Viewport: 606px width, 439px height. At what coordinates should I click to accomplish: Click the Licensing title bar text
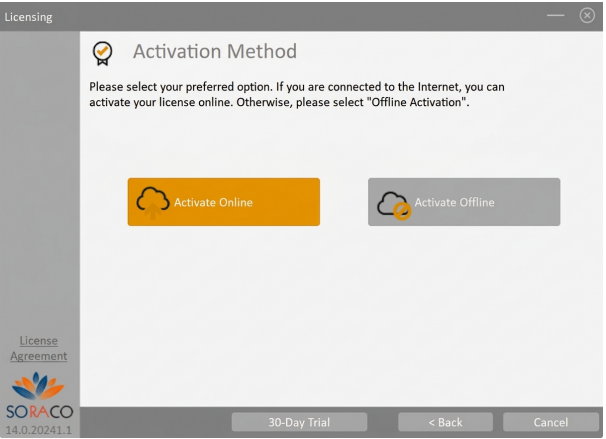click(29, 17)
